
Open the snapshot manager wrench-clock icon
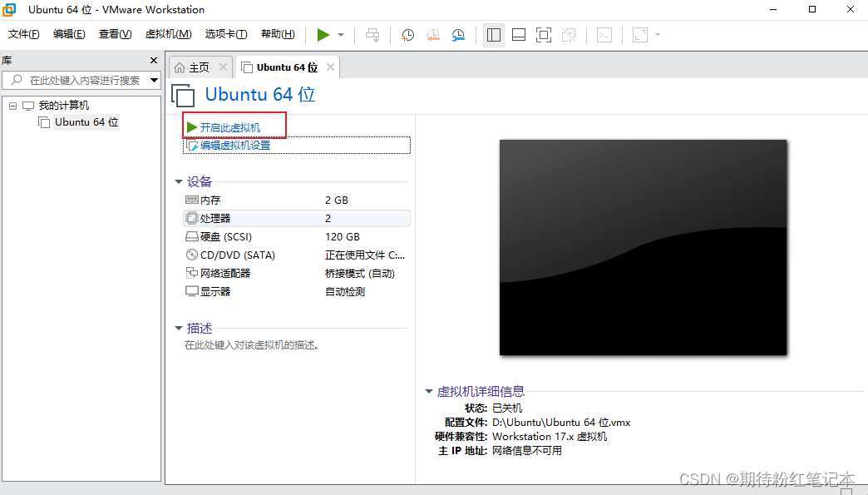click(x=458, y=35)
